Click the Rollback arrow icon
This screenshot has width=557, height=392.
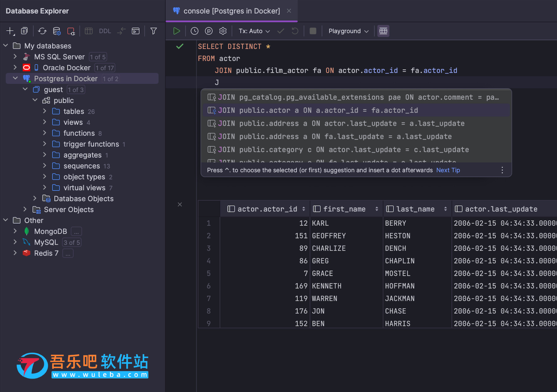[295, 31]
